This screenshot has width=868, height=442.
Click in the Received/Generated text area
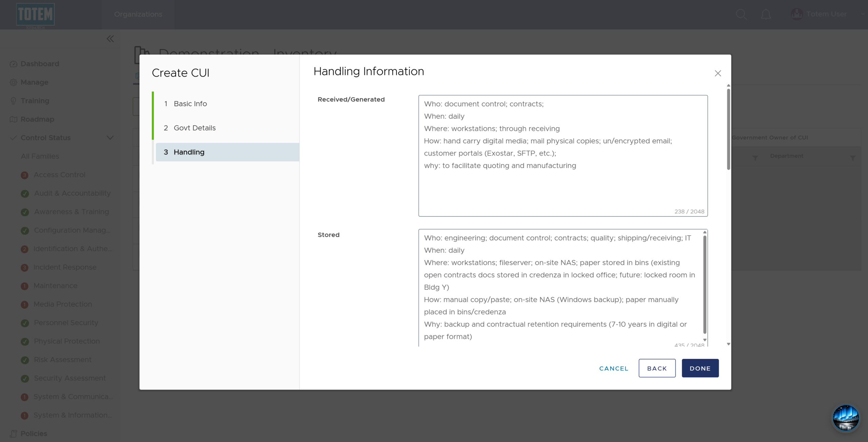point(563,156)
